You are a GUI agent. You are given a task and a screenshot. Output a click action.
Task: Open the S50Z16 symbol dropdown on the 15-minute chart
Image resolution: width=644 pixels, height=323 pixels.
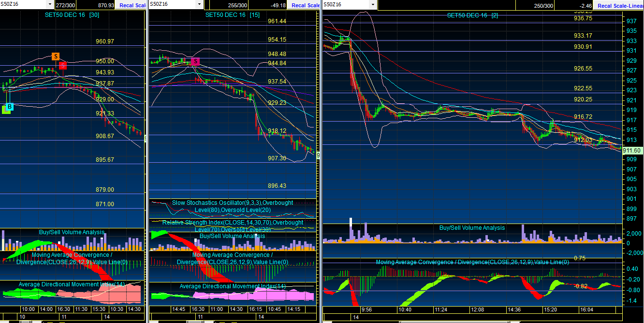pyautogui.click(x=199, y=4)
